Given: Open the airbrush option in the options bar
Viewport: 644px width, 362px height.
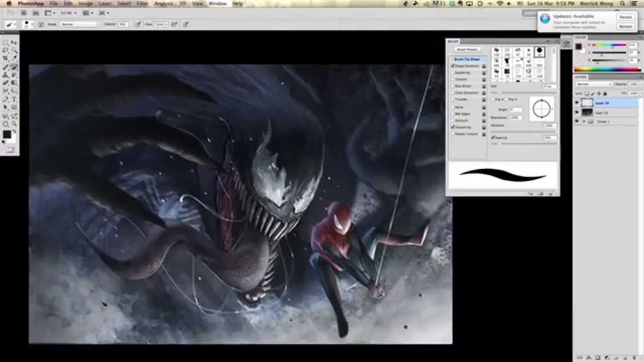Looking at the screenshot, I should 174,24.
